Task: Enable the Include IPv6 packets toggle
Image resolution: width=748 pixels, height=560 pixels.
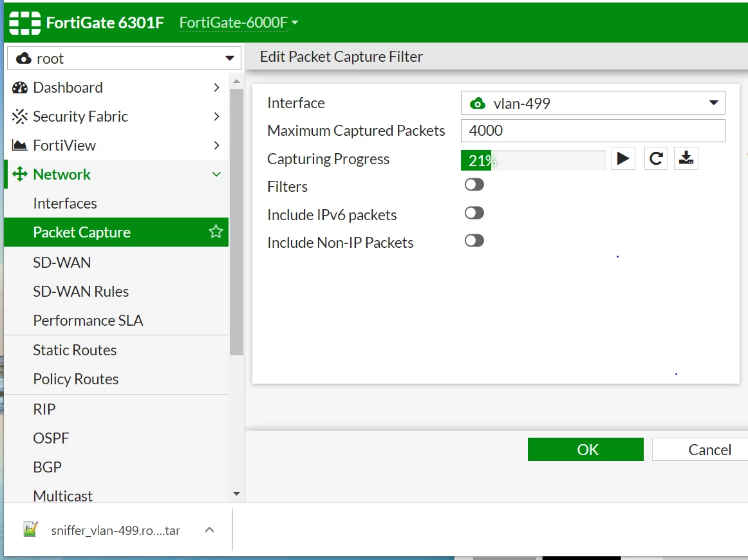Action: (474, 213)
